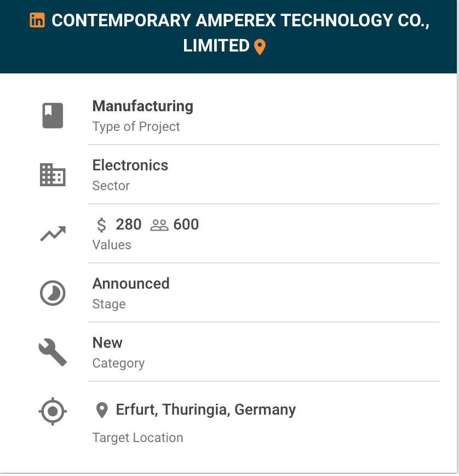This screenshot has height=476, width=459.
Task: Click the building icon for Sector
Action: pos(53,175)
